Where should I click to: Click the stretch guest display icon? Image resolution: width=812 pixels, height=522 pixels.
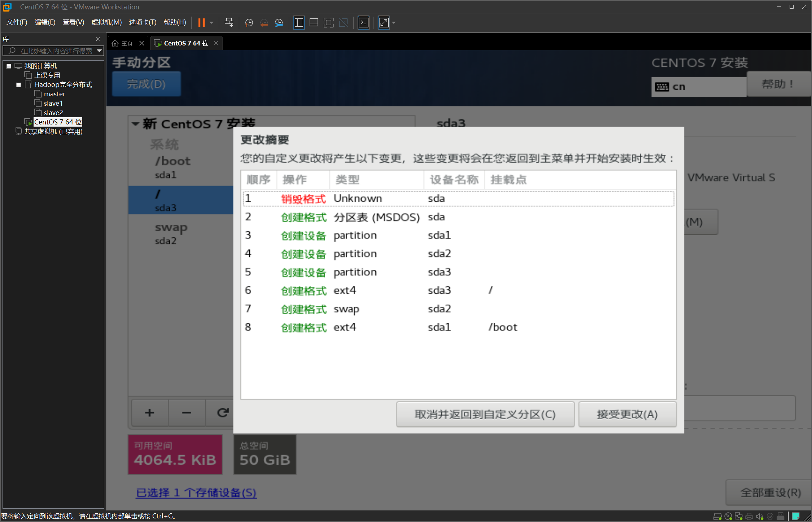[384, 23]
